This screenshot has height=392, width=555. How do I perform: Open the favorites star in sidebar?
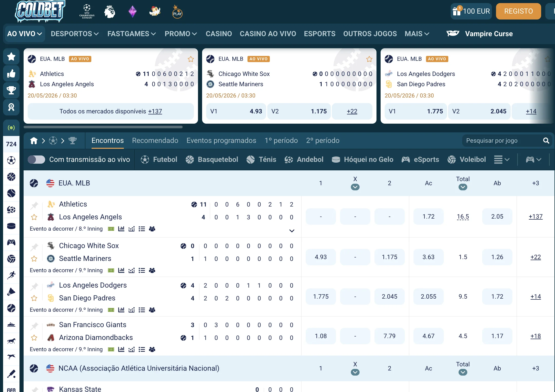coord(11,56)
